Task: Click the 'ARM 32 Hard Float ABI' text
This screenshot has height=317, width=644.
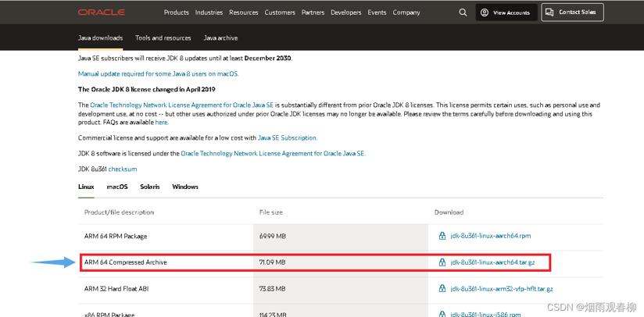Action: [116, 289]
